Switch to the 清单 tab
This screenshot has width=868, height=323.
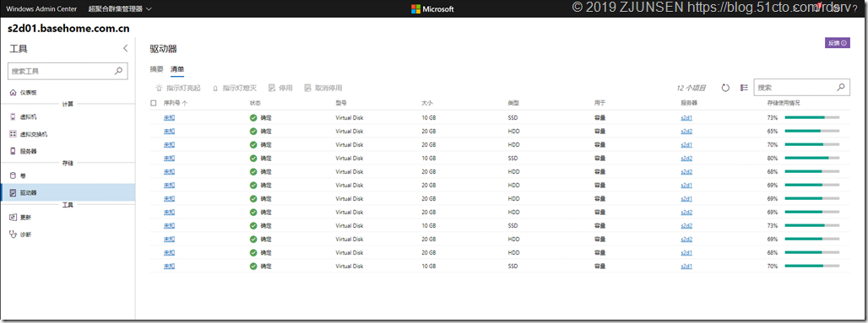point(177,69)
